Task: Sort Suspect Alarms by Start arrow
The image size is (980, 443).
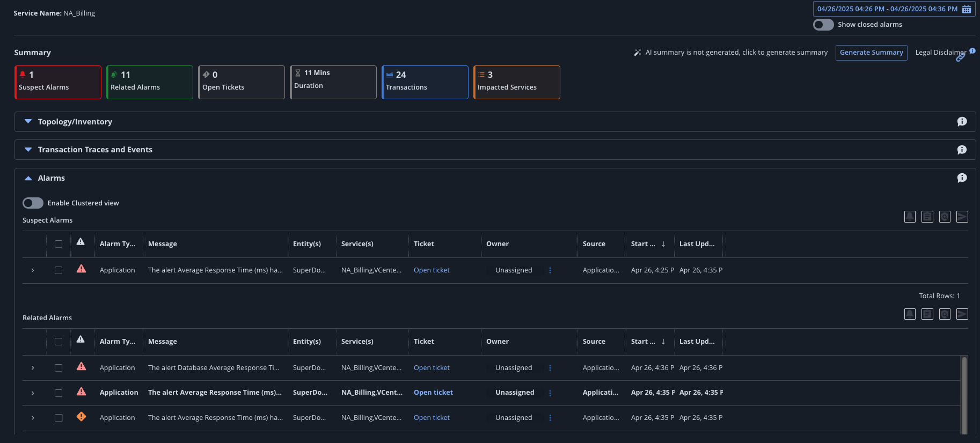Action: [x=663, y=244]
